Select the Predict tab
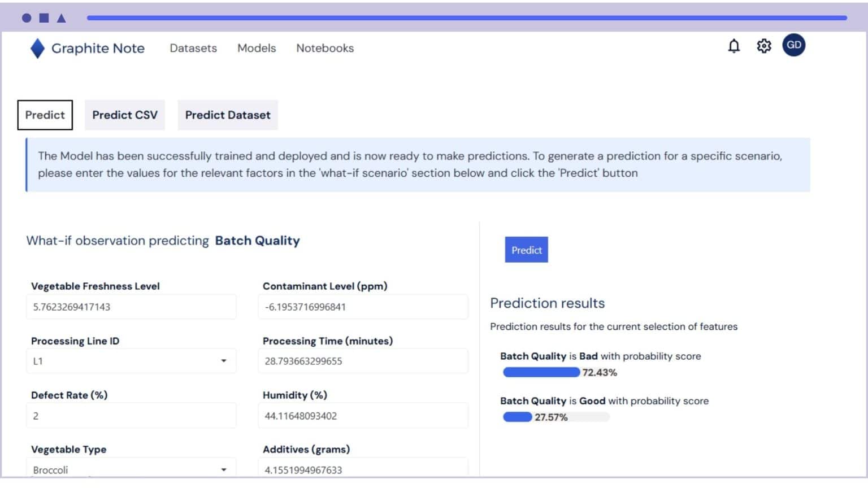The height and width of the screenshot is (488, 868). pyautogui.click(x=45, y=115)
